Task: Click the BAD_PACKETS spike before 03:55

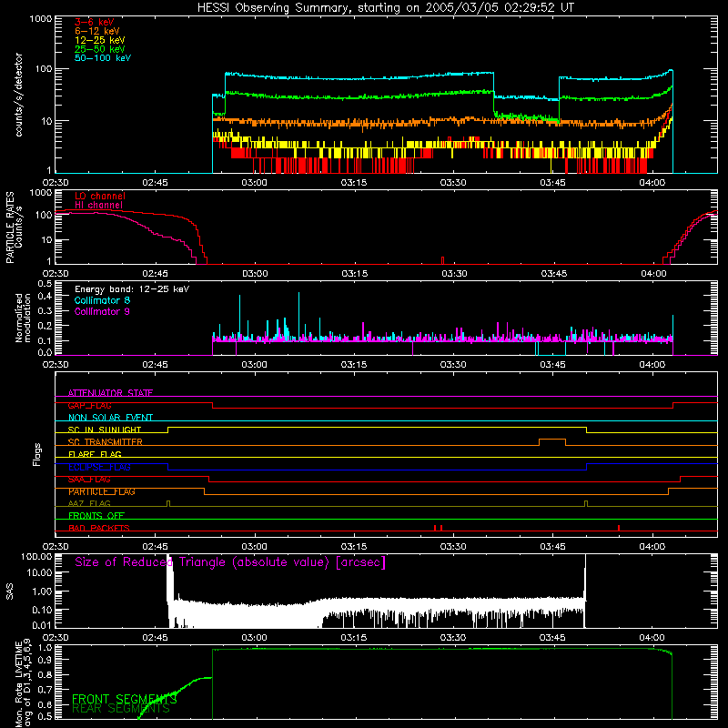Action: pyautogui.click(x=619, y=528)
